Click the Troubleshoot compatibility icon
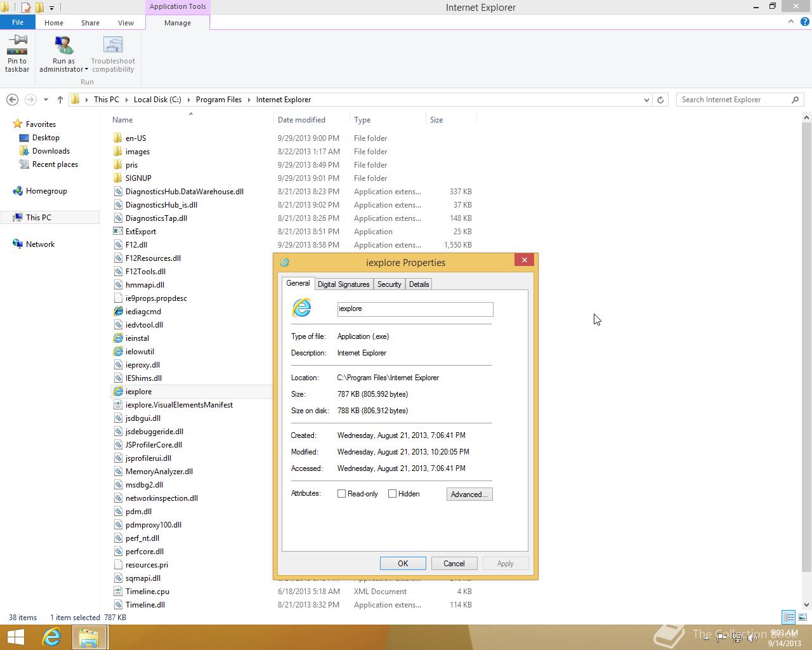812x650 pixels. point(113,45)
